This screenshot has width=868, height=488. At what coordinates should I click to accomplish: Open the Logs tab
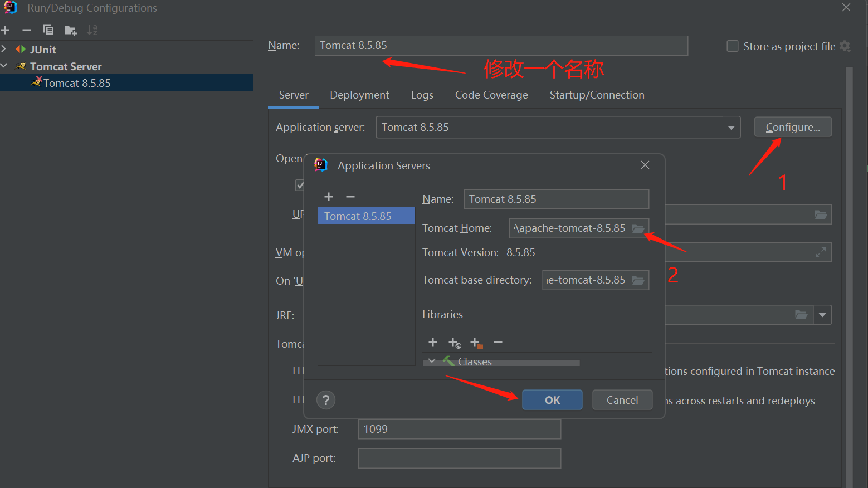422,95
